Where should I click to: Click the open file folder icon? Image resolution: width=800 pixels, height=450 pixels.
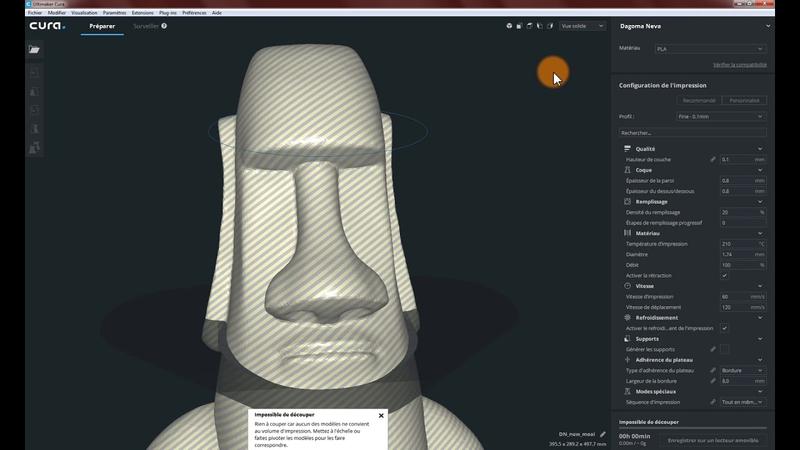pyautogui.click(x=34, y=49)
